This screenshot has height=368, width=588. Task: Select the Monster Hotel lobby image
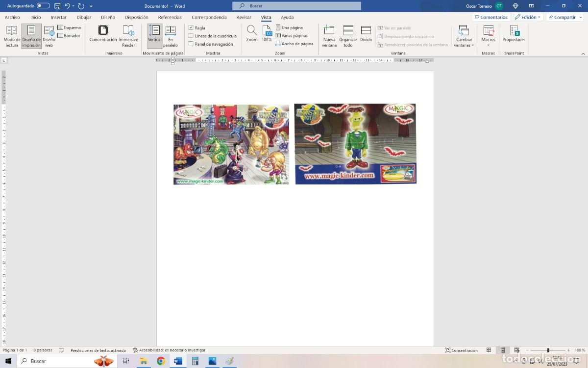coord(231,144)
